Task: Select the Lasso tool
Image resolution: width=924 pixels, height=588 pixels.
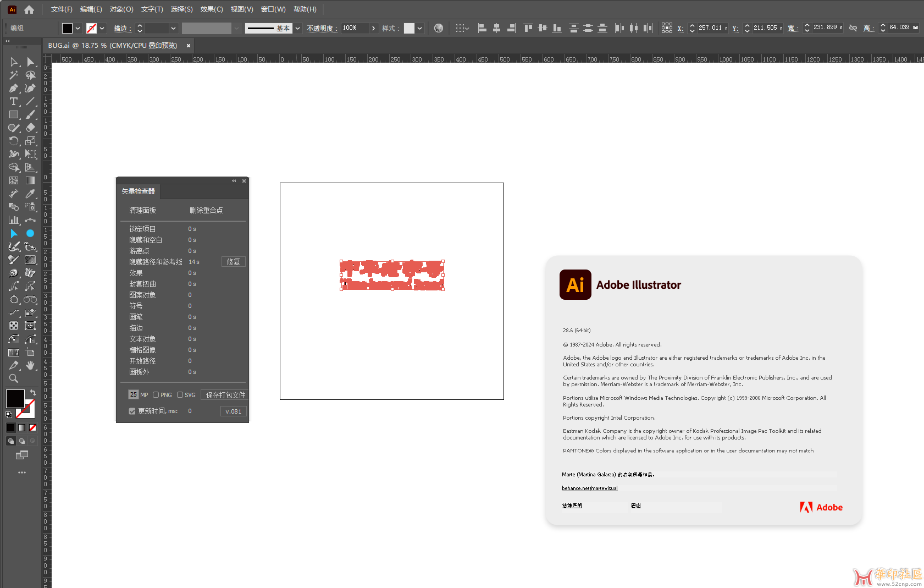Action: pos(30,75)
